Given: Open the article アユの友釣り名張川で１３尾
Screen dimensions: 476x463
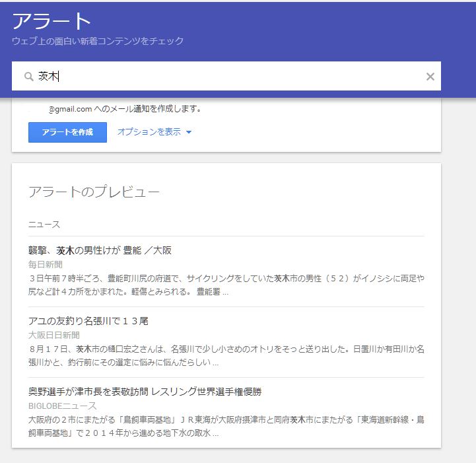Looking at the screenshot, I should (88, 321).
